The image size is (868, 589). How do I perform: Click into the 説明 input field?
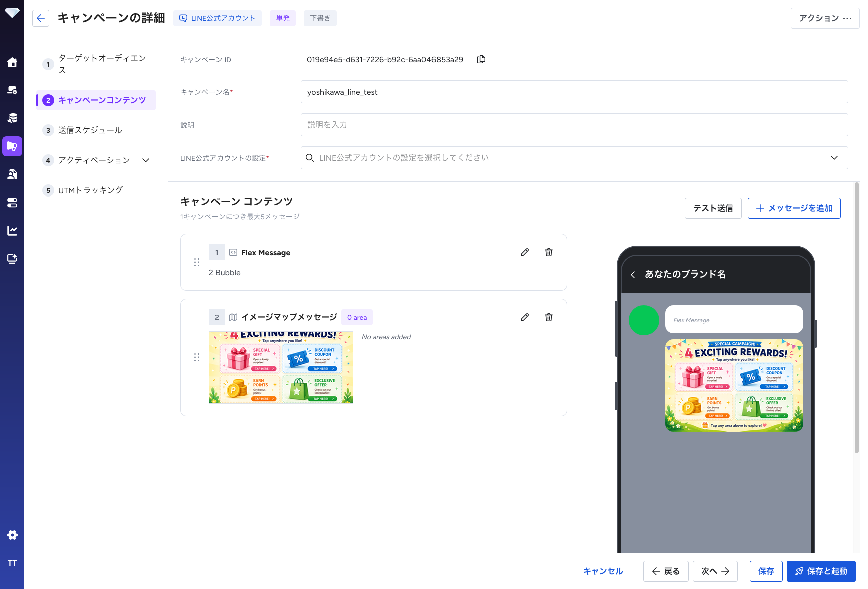click(x=574, y=125)
